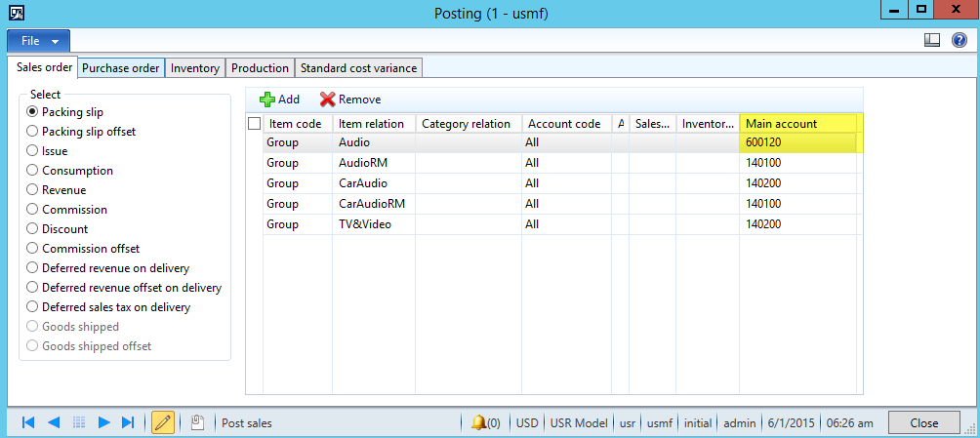Click the previous record arrow
The height and width of the screenshot is (438, 980).
click(54, 422)
